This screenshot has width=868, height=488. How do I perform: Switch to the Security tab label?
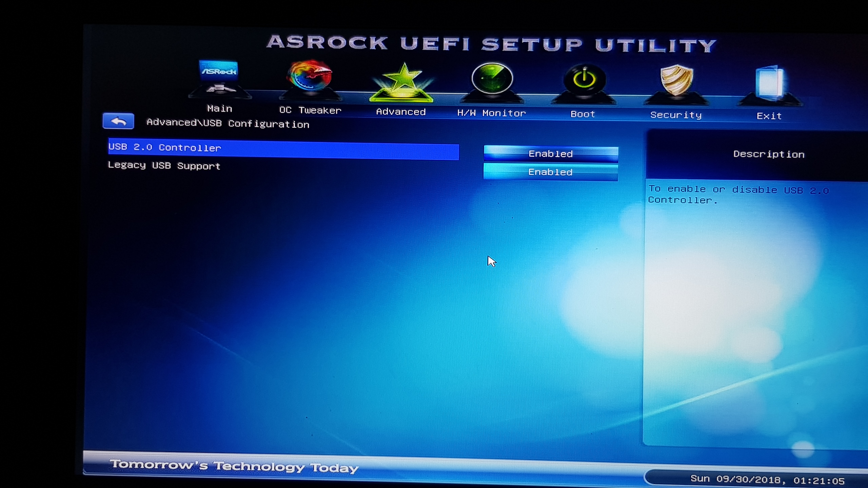[x=676, y=115]
